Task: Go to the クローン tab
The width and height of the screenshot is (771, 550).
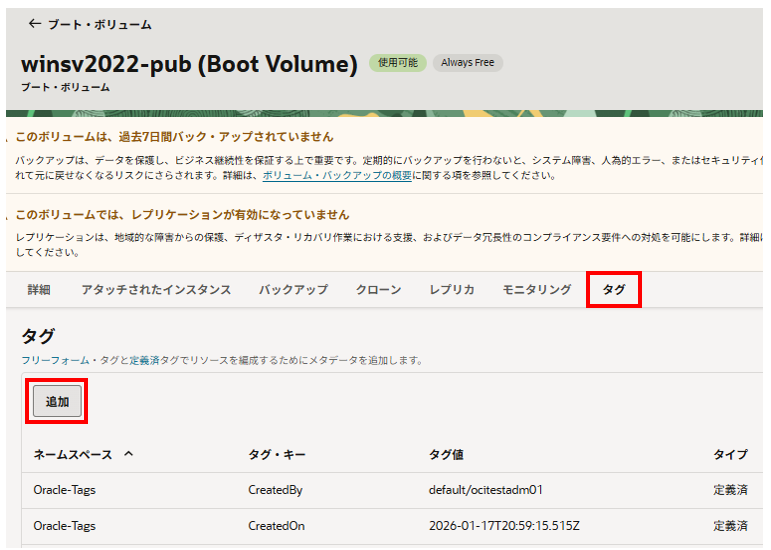Action: (x=378, y=290)
